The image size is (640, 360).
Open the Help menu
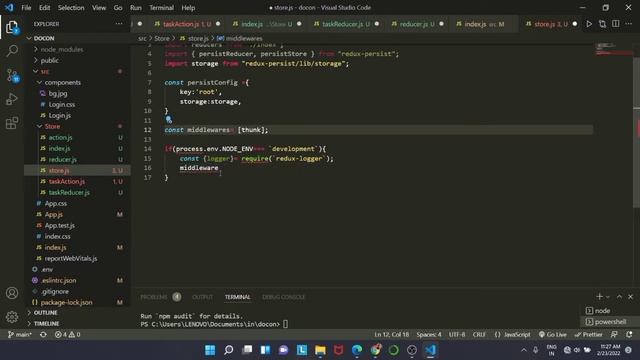[x=188, y=7]
